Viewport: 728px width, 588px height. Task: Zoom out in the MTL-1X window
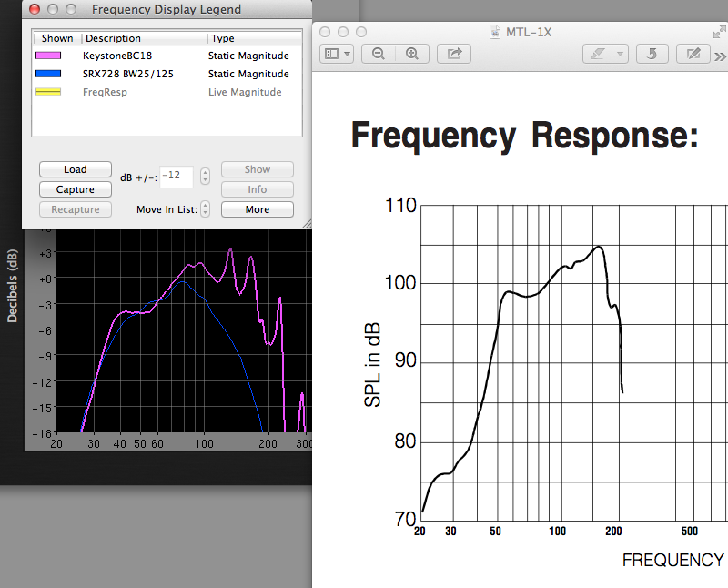point(379,54)
